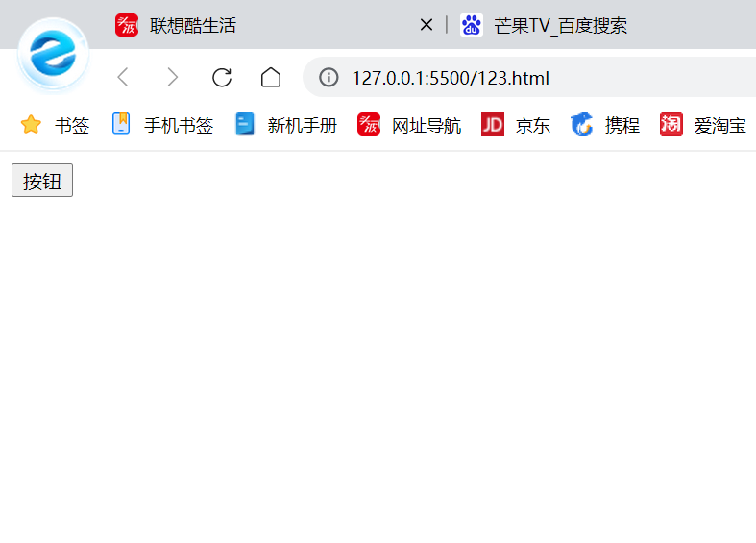Open the 携程 bookmark

pos(605,124)
